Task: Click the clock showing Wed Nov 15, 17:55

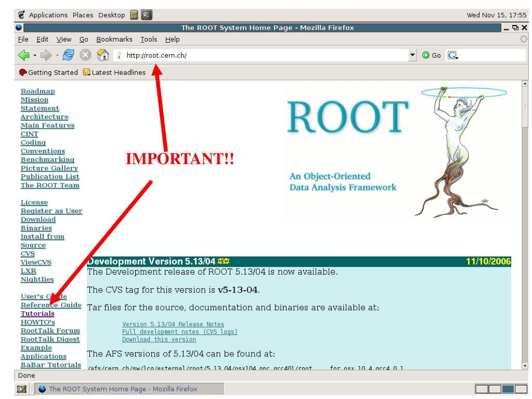Action: [496, 15]
